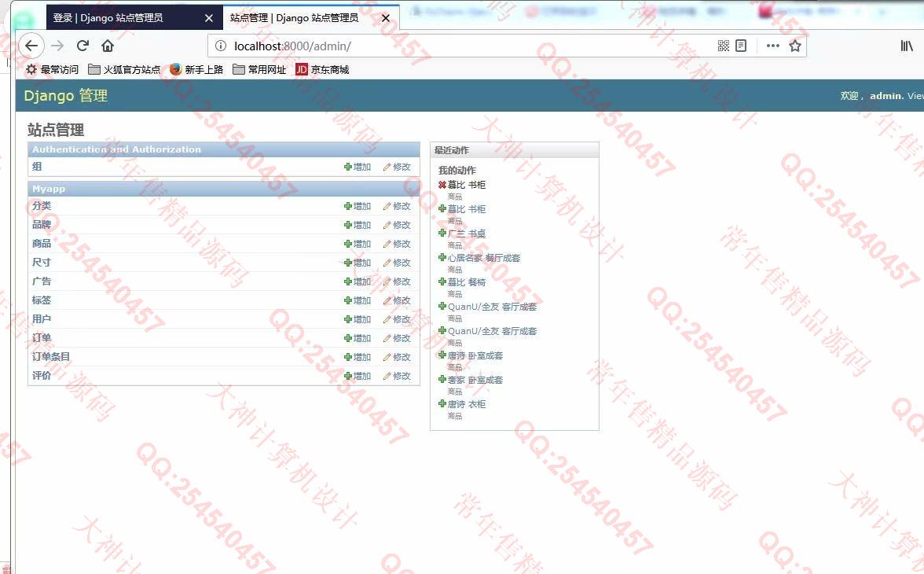Screen dimensions: 924x574
Task: Modify 订单条目 entries
Action: [397, 357]
